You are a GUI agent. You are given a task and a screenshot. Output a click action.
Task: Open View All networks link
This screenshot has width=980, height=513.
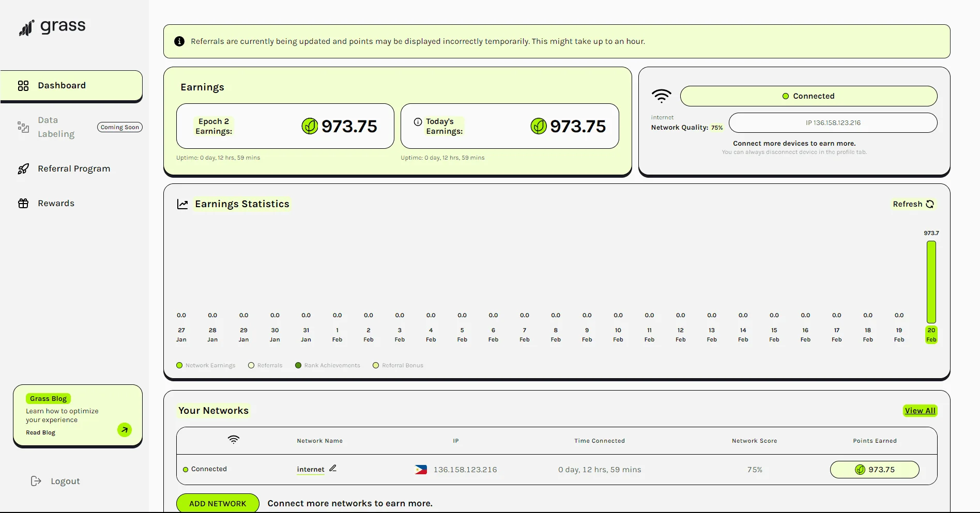[920, 411]
